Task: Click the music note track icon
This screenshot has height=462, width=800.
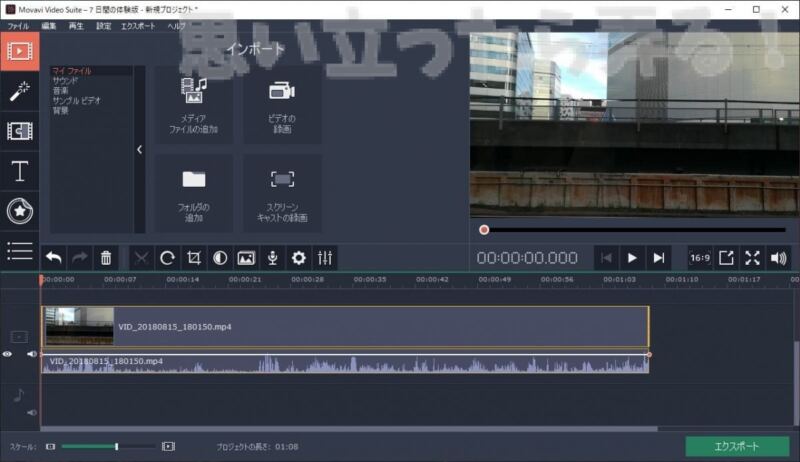Action: point(18,395)
